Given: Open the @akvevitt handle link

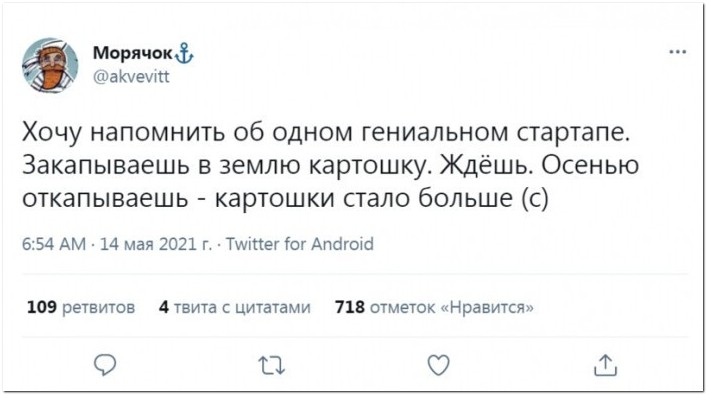Looking at the screenshot, I should click(x=131, y=76).
